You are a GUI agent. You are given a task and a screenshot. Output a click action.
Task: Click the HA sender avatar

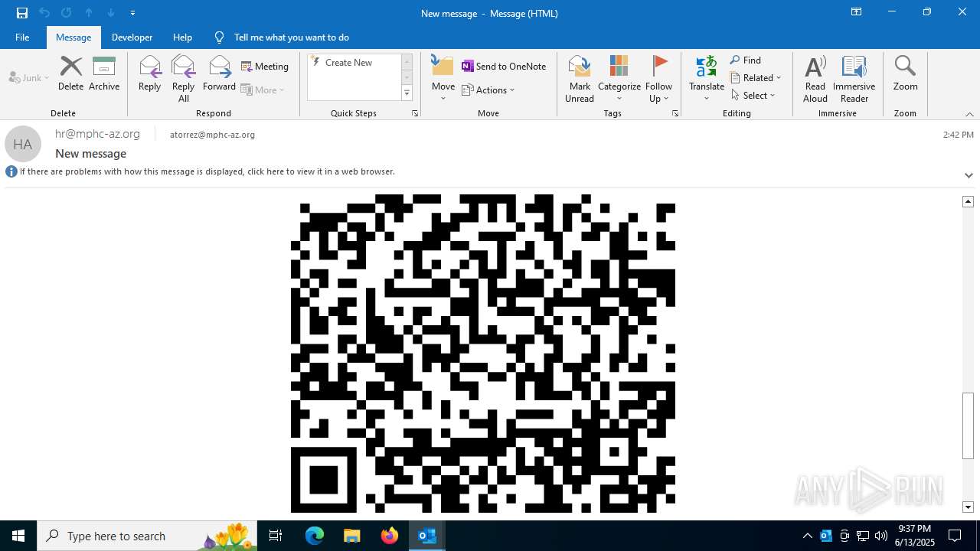pyautogui.click(x=23, y=144)
